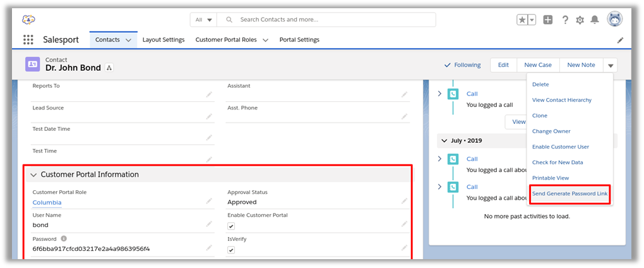Toggle the Enable Customer Portal checkbox
Image resolution: width=644 pixels, height=268 pixels.
231,226
